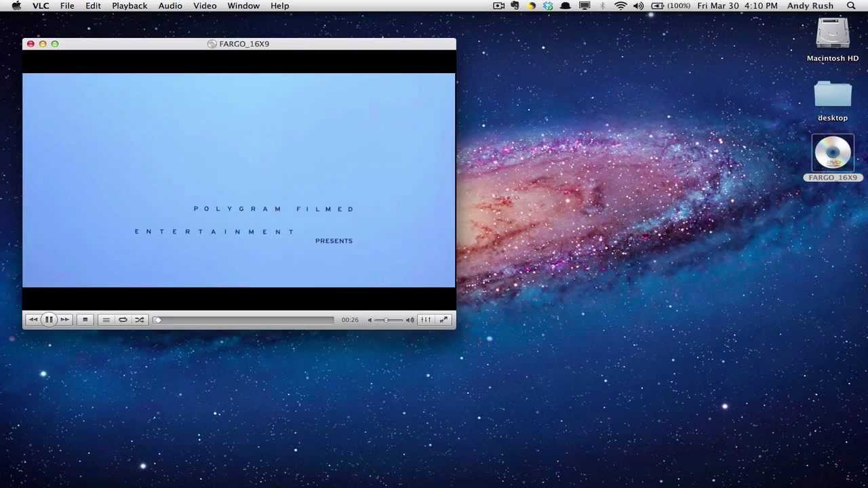This screenshot has width=868, height=488.
Task: Toggle loop/repeat mode
Action: tap(123, 320)
